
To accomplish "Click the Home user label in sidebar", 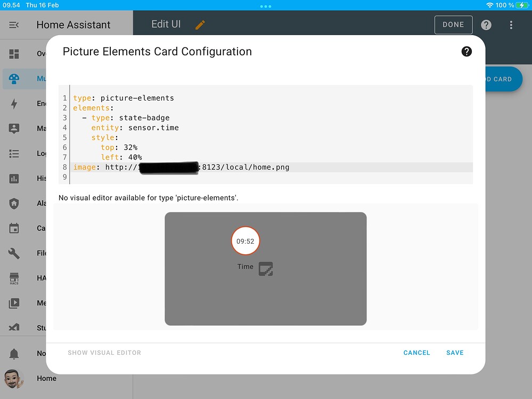I will 46,378.
